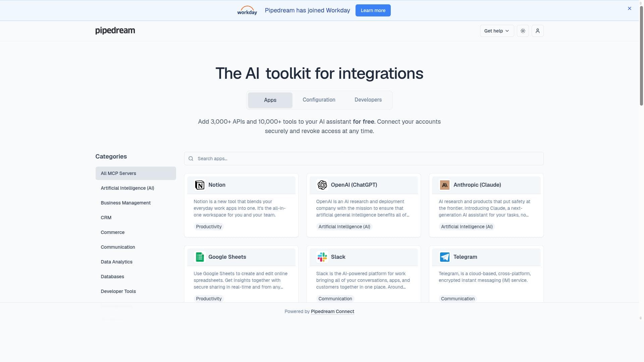Click the Communication tag on Telegram card
The image size is (644, 362).
[458, 299]
